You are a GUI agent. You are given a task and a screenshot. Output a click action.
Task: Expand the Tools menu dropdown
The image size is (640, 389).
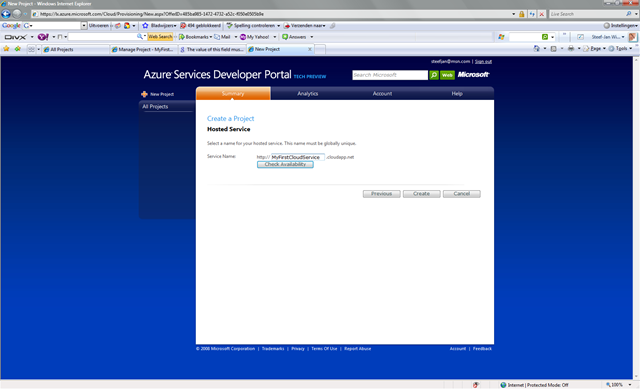[630, 49]
